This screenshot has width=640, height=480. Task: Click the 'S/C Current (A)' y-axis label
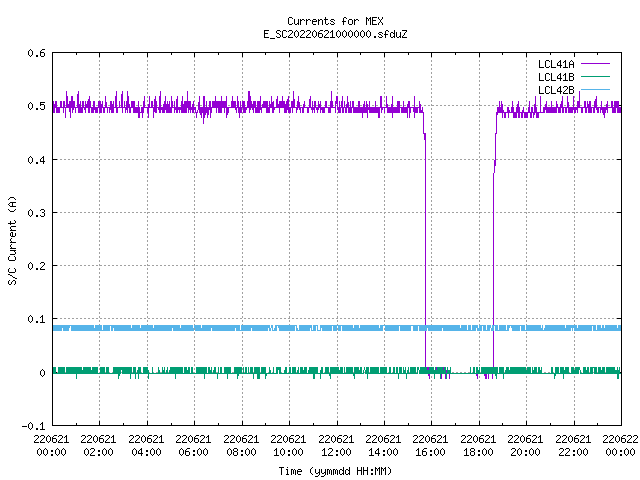click(12, 240)
